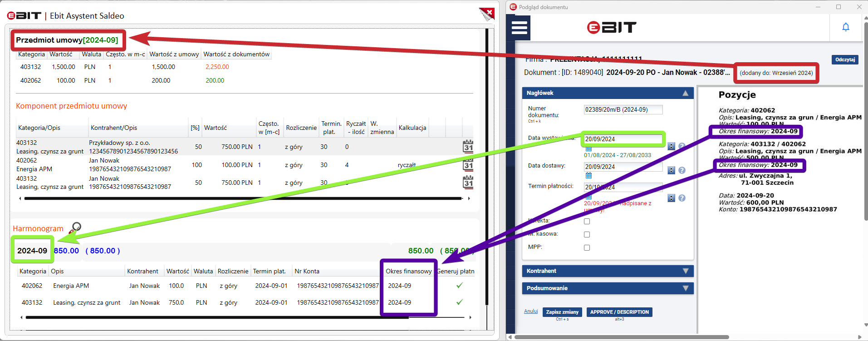Click the 750.0 value in the Harmonogram table

coord(176,302)
